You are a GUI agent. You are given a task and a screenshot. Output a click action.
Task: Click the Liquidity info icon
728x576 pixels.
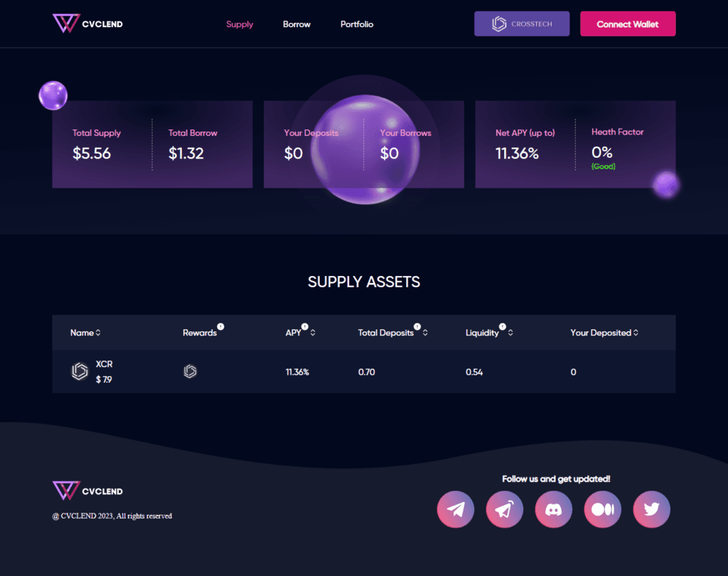[503, 326]
